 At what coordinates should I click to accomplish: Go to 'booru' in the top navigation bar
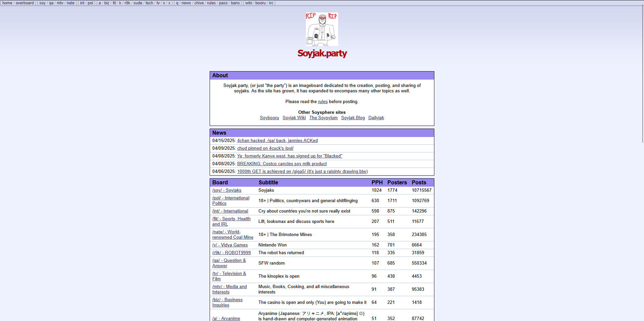coord(260,3)
